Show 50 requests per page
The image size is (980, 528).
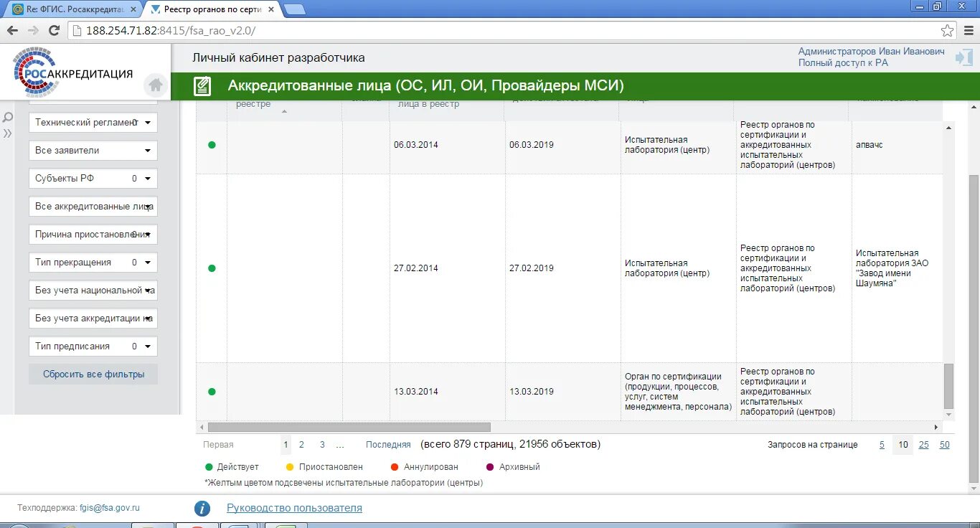click(945, 445)
